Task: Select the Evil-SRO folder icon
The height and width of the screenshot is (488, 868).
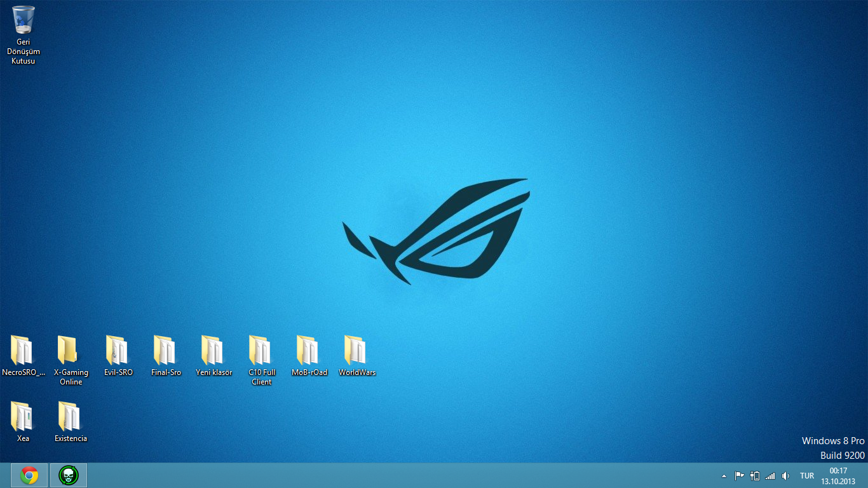Action: (118, 350)
